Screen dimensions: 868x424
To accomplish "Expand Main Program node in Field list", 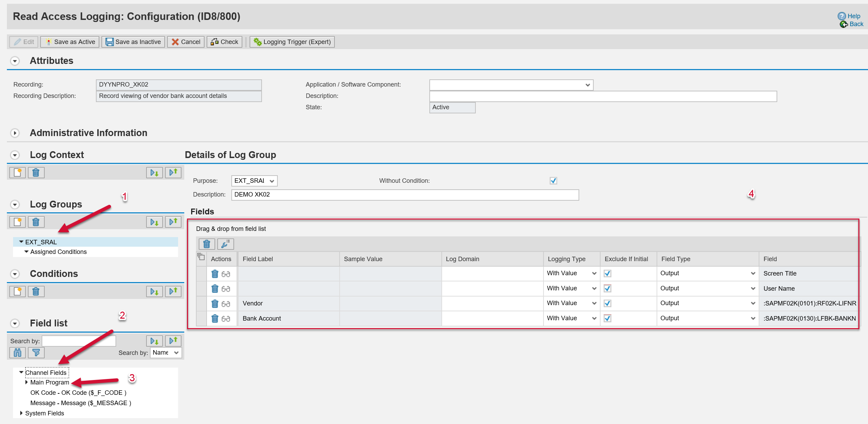I will coord(26,382).
